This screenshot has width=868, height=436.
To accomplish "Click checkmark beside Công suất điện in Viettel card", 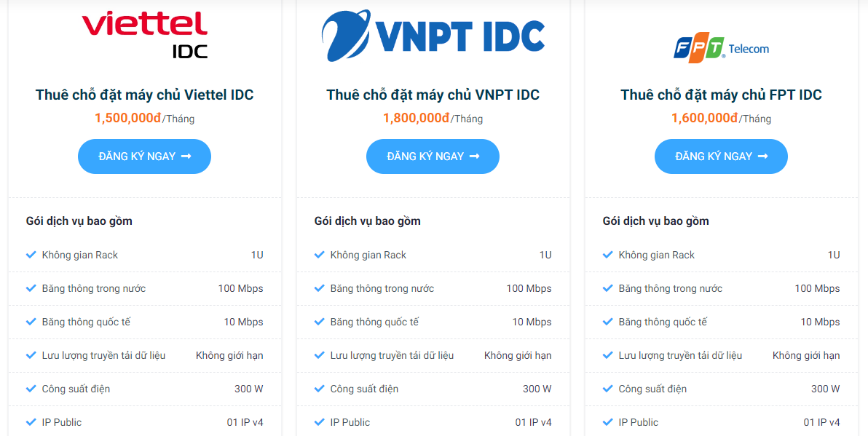I will (x=31, y=389).
